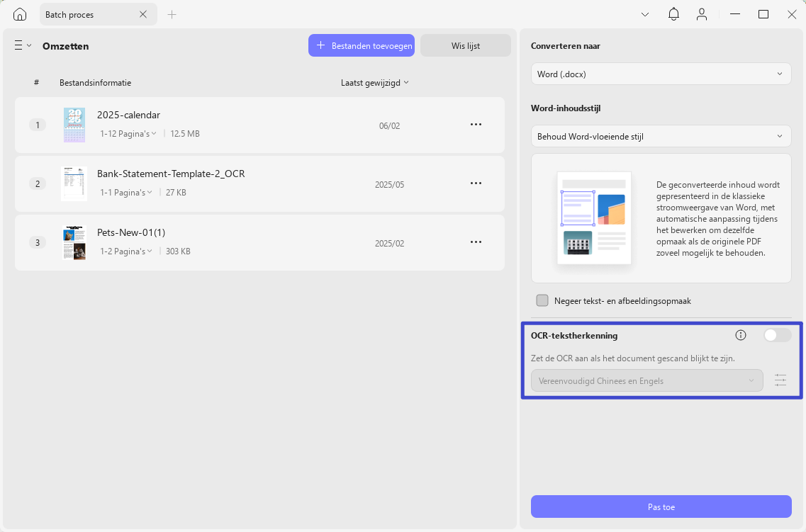
Task: Expand page range 1-2 Pagina's
Action: pos(126,251)
